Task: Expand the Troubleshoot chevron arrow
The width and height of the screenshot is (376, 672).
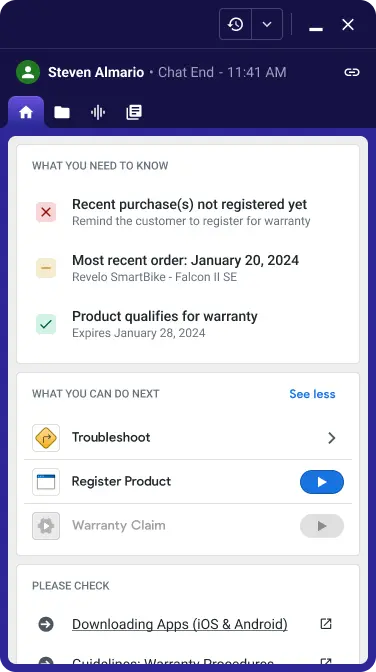Action: [x=331, y=438]
